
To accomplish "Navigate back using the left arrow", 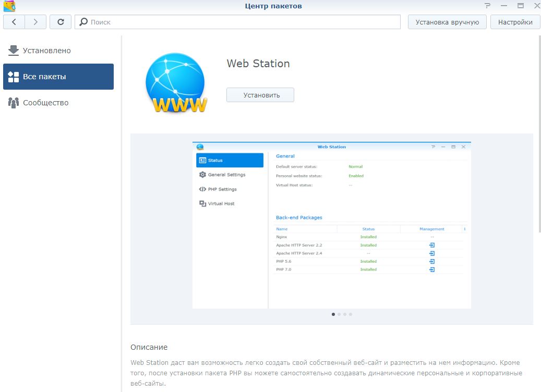I will click(14, 21).
